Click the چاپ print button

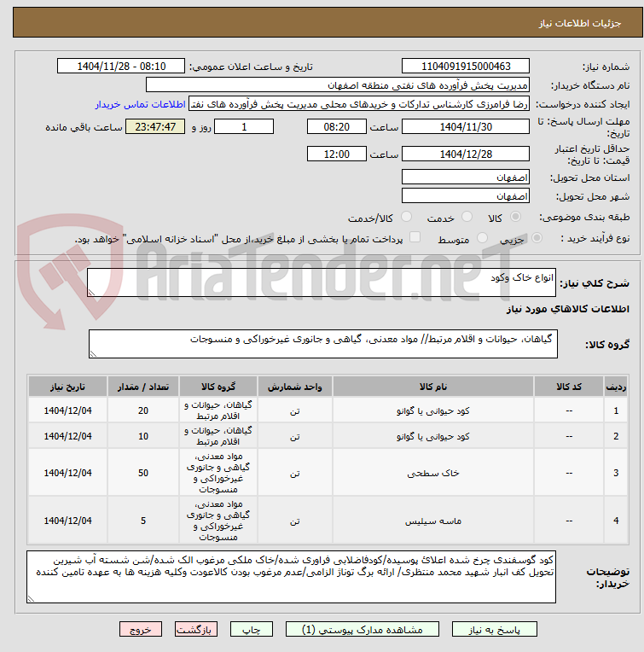(x=252, y=630)
